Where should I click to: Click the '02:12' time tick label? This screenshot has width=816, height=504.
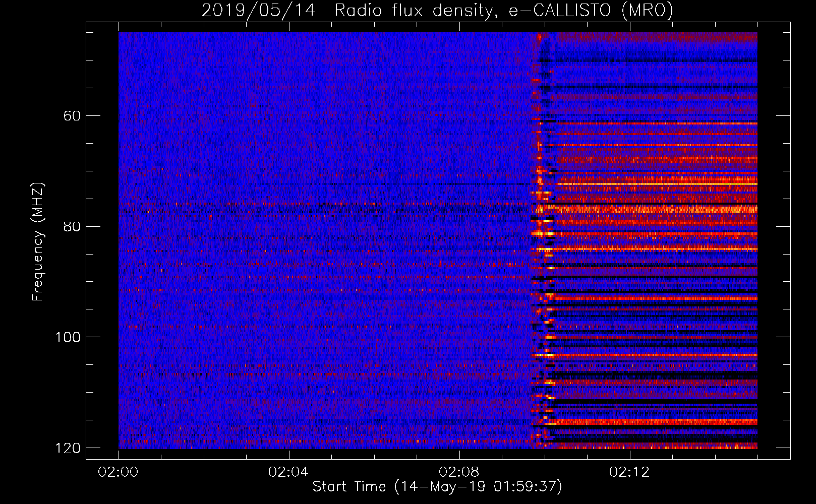pos(629,472)
